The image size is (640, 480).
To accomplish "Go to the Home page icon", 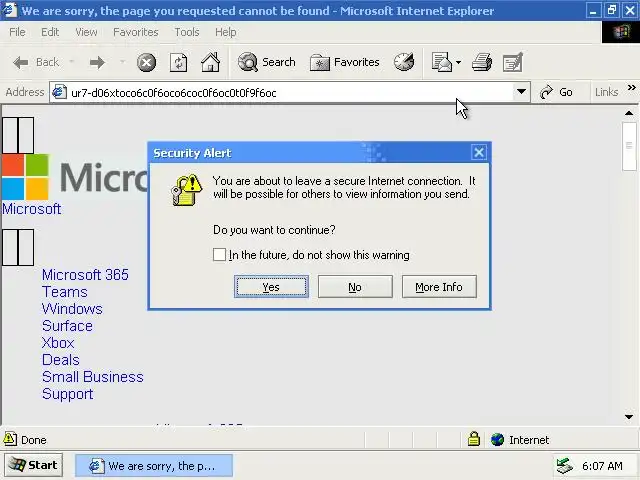I will (x=210, y=62).
